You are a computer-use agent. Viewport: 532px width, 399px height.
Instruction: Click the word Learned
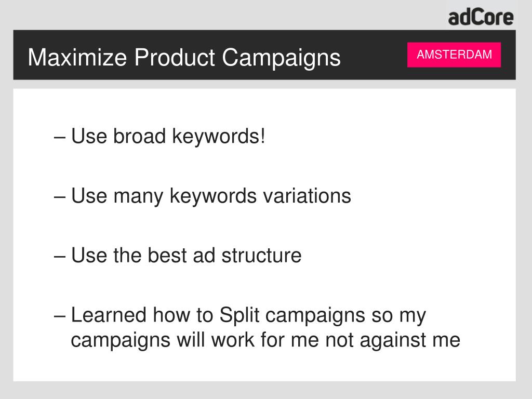[x=109, y=315]
